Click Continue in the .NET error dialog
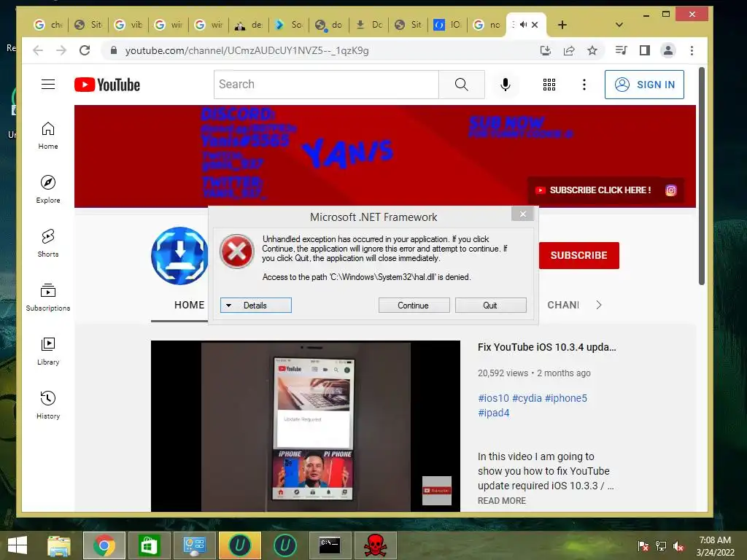 tap(414, 306)
